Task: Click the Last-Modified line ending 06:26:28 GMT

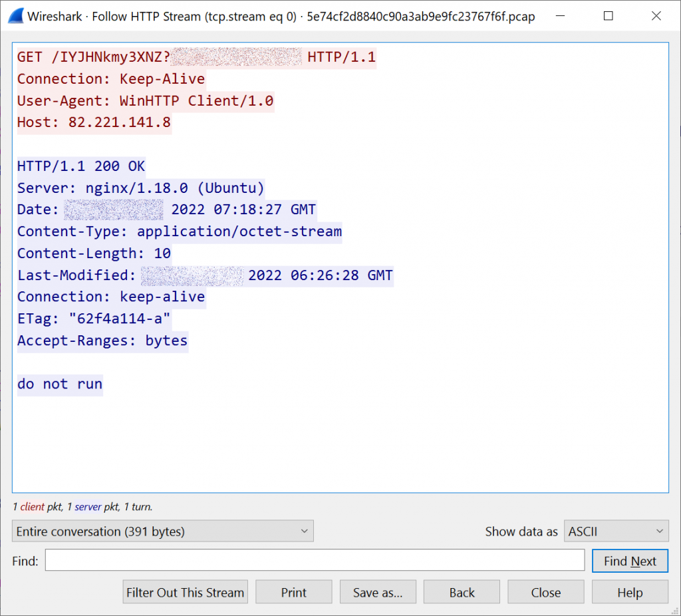Action: [205, 275]
